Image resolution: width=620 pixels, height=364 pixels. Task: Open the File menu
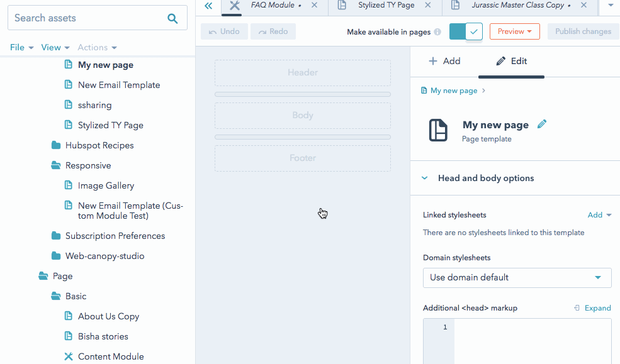tap(21, 47)
